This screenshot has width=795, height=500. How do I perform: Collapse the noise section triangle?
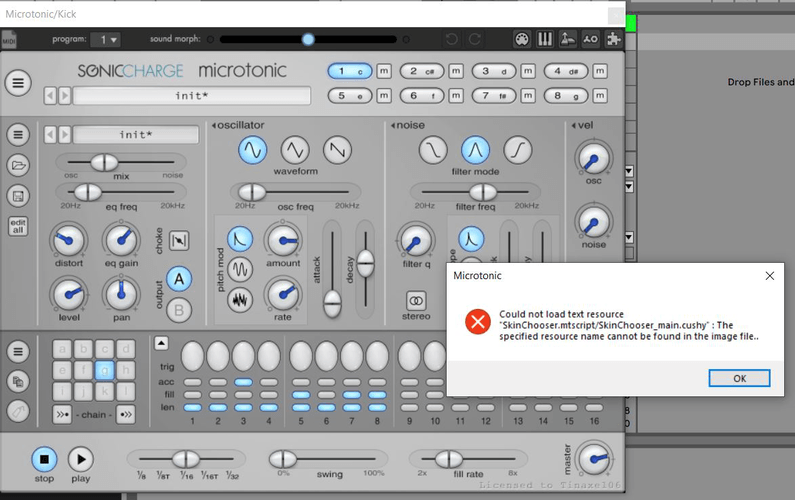coord(393,125)
